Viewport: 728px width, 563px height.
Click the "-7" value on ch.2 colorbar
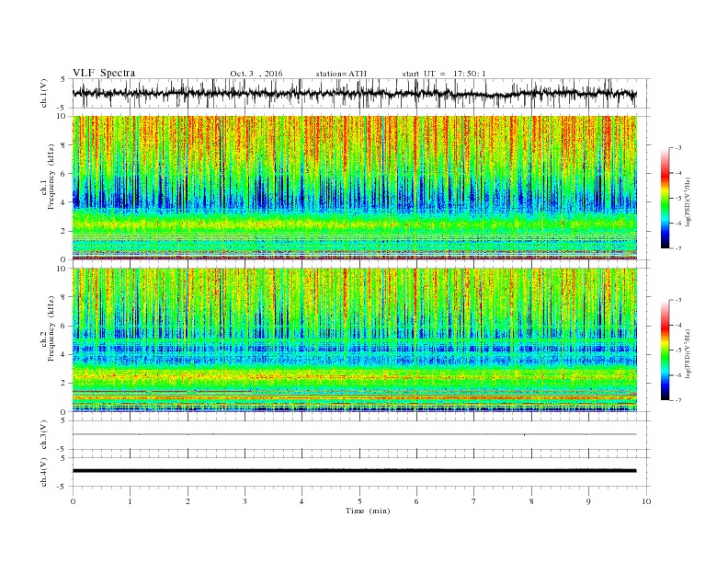[677, 400]
